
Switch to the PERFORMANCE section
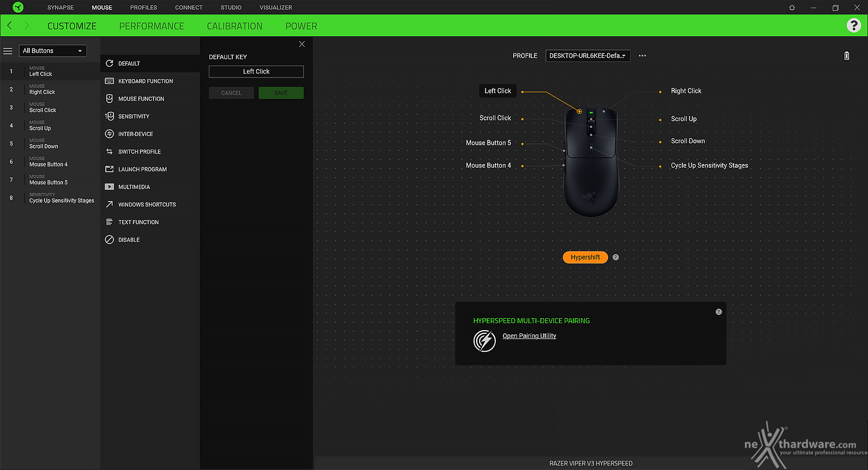[x=152, y=26]
